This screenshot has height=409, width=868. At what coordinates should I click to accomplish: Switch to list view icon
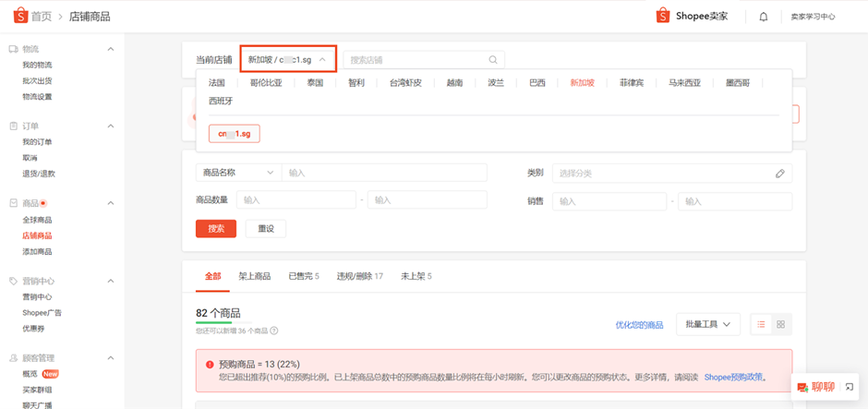[x=761, y=324]
